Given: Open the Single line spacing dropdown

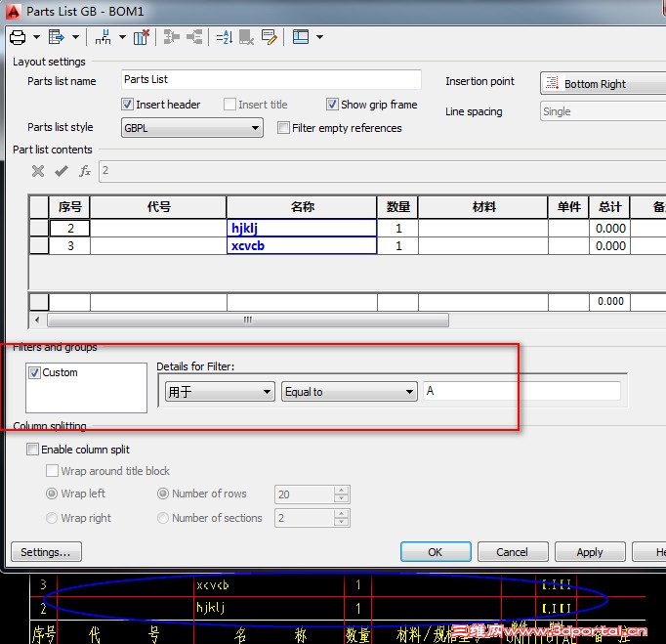Looking at the screenshot, I should click(604, 111).
